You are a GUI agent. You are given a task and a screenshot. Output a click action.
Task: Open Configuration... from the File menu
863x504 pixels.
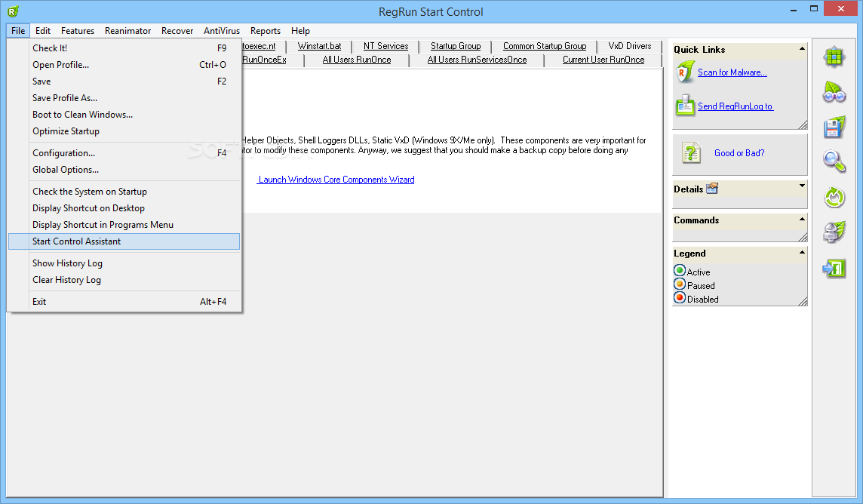[124, 153]
